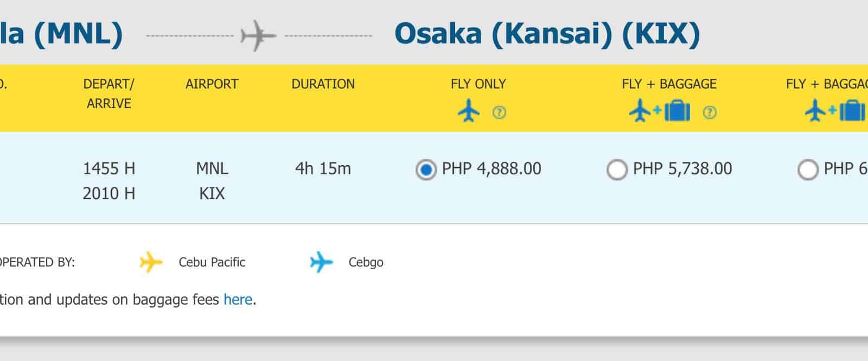
Task: Click the AIRPORT column header
Action: click(212, 84)
